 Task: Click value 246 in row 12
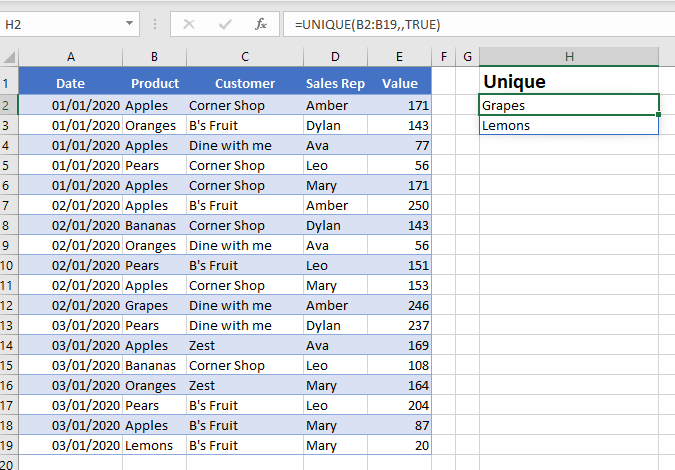click(399, 305)
